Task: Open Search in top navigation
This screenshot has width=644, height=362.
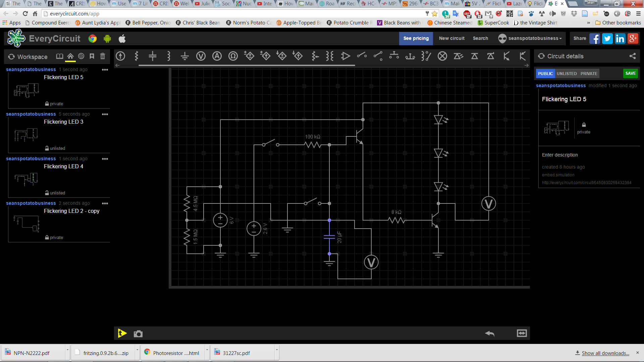Action: pos(480,38)
